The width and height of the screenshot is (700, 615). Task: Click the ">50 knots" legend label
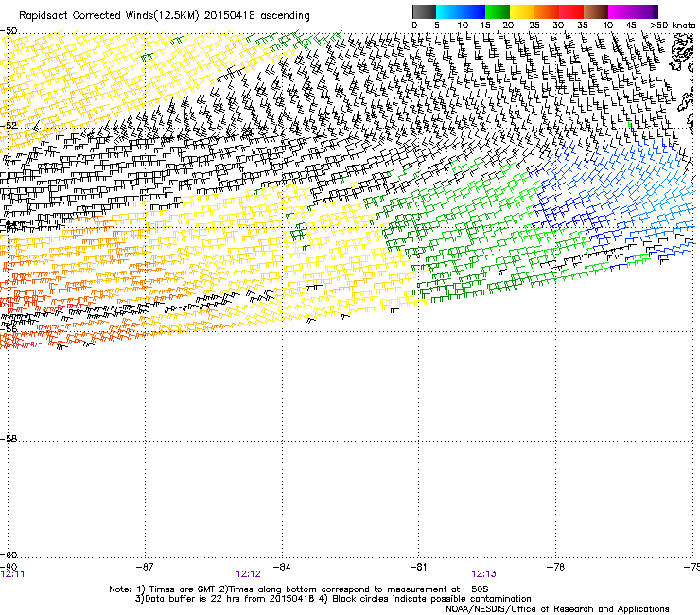coord(673,26)
